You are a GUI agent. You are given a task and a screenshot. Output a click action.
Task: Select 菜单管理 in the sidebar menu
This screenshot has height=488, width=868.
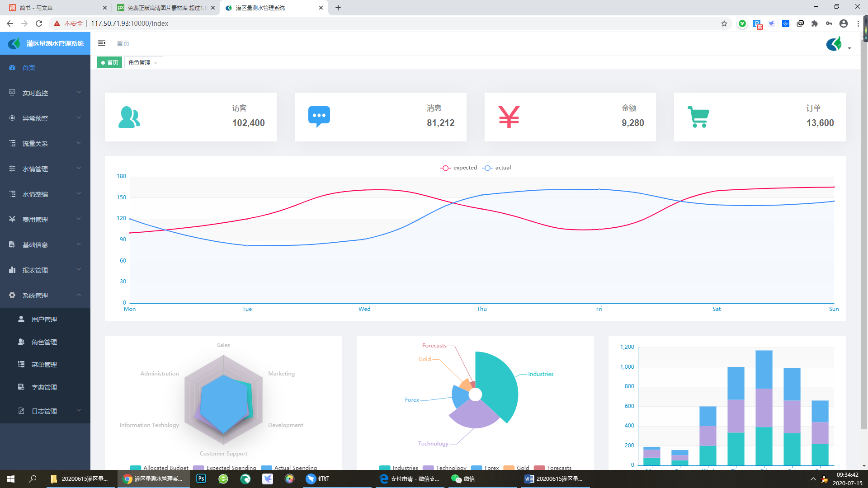click(44, 365)
